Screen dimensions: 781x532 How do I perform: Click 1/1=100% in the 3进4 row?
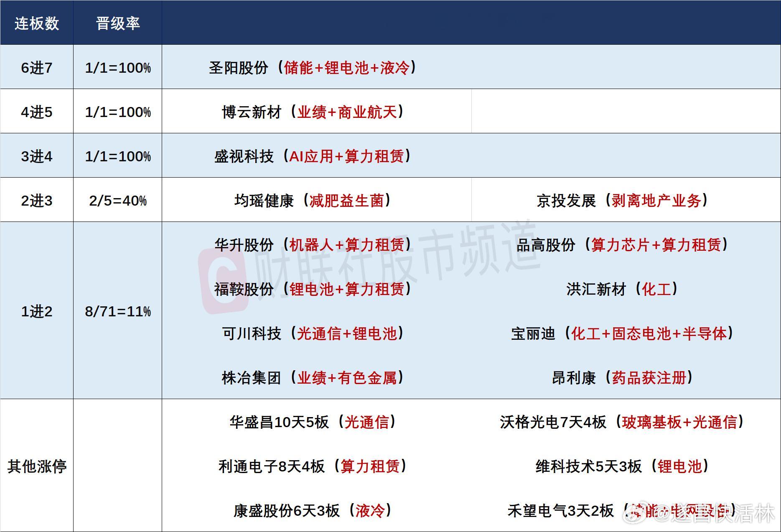click(118, 156)
